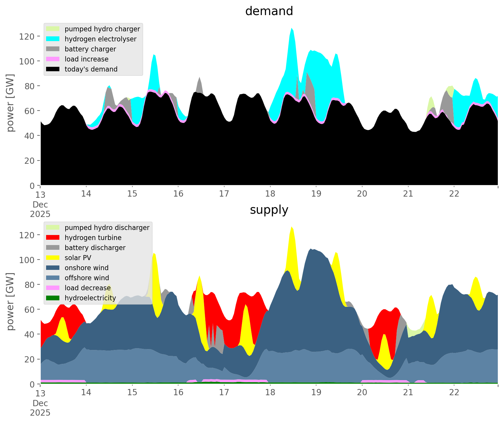Viewport: 504px width, 423px height.
Task: Select date tick 22 on the demand x-axis
Action: click(454, 194)
